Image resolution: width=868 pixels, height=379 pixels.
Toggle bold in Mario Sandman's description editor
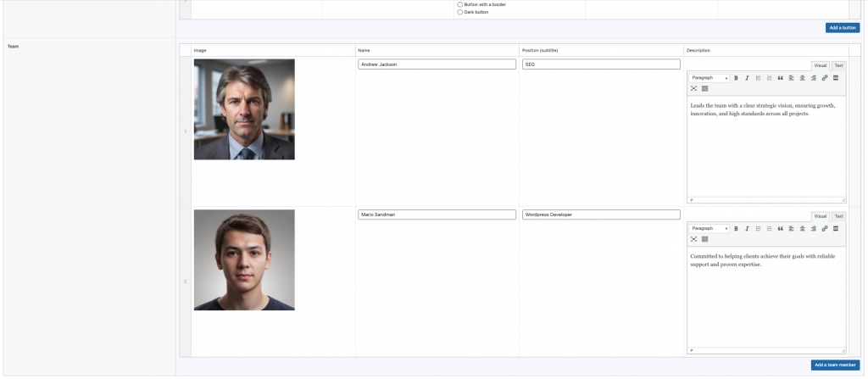736,228
